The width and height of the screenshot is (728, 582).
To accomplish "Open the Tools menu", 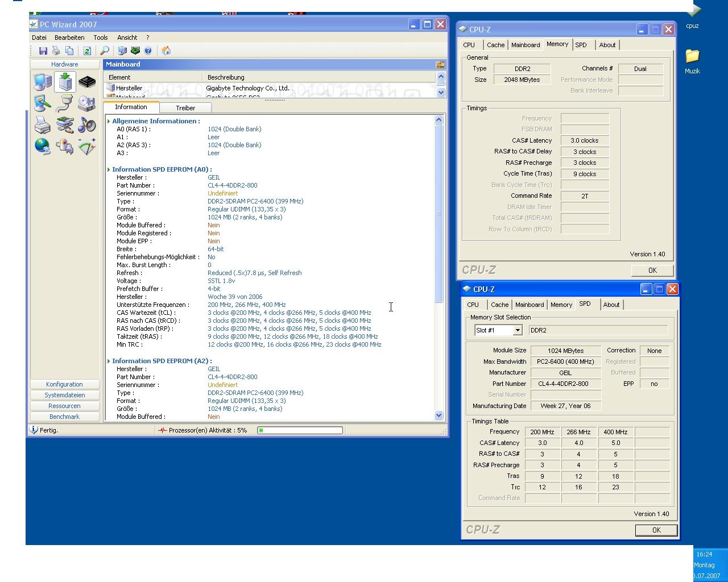I will pos(101,38).
